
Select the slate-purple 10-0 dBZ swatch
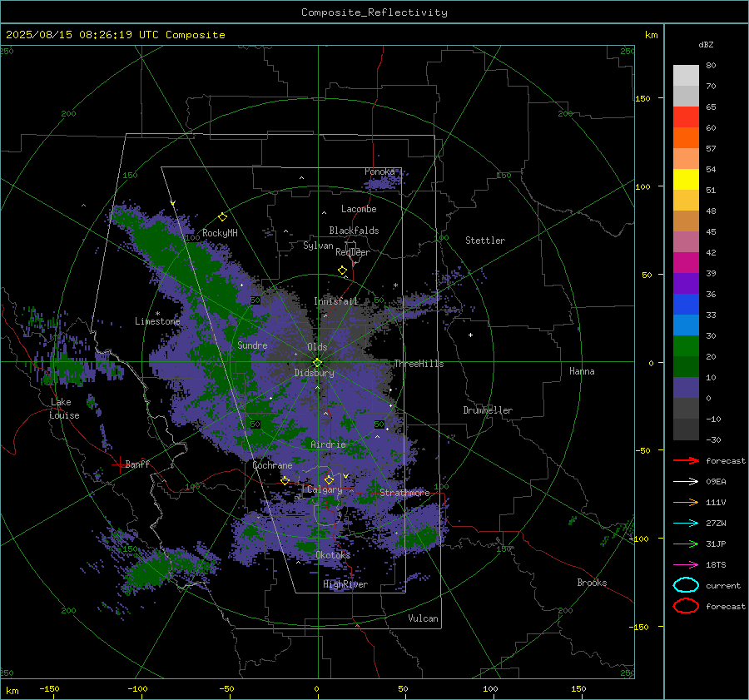coord(686,388)
